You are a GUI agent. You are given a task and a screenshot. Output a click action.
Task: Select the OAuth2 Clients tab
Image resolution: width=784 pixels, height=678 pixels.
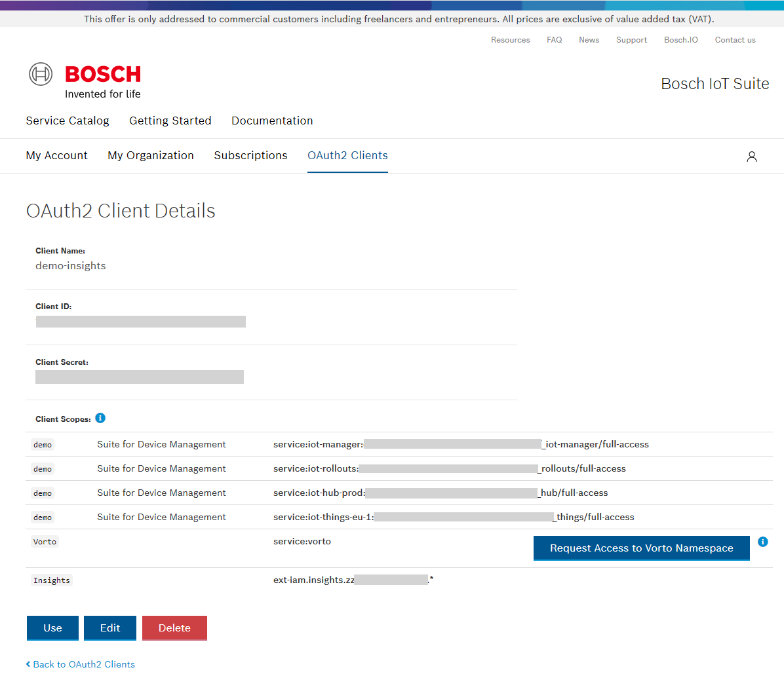347,155
